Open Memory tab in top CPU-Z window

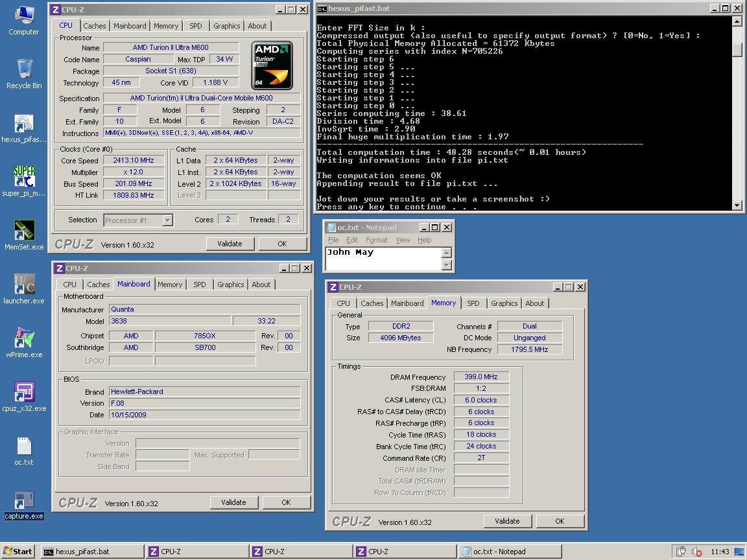166,26
